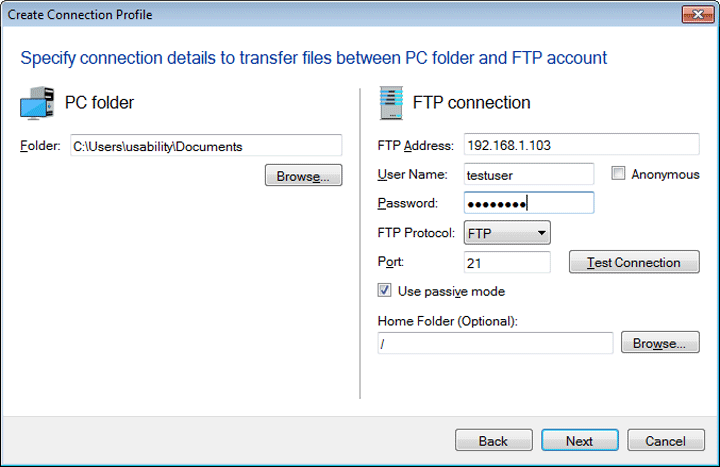Click the PC folder computer icon
This screenshot has height=467, width=720.
37,102
